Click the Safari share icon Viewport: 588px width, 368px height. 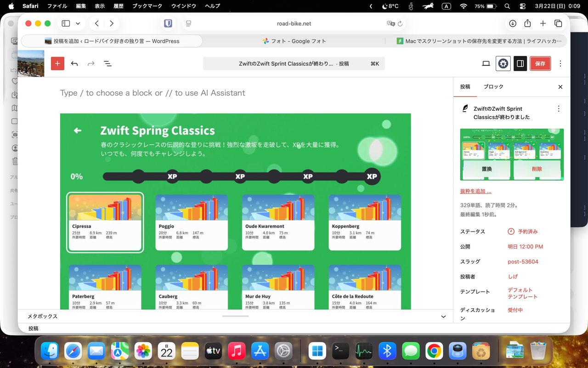527,23
